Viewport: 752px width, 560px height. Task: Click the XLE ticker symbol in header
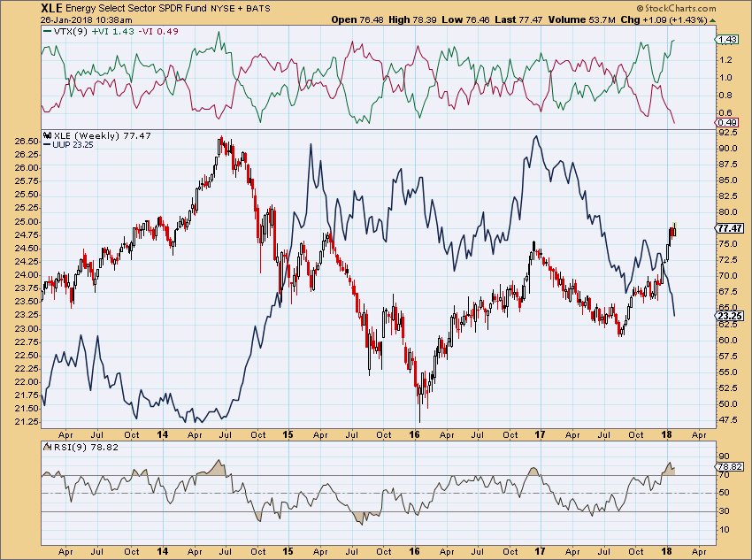pyautogui.click(x=51, y=8)
